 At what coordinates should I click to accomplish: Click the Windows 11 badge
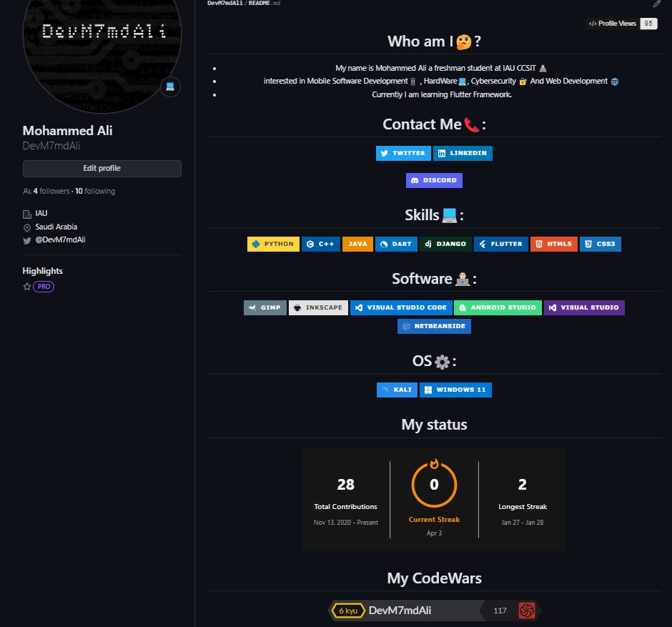click(x=455, y=390)
